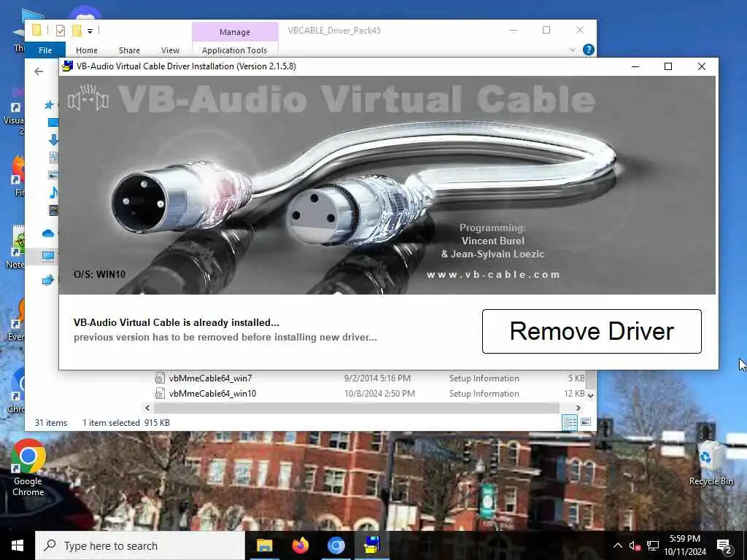This screenshot has height=560, width=747.
Task: Open the Windows Start menu
Action: [x=18, y=545]
